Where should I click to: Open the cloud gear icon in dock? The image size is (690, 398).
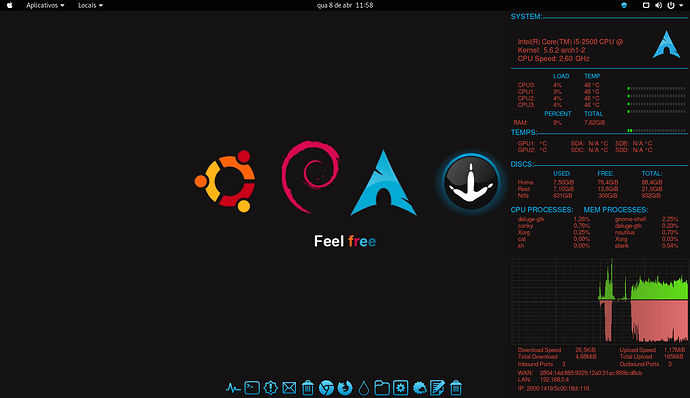419,388
